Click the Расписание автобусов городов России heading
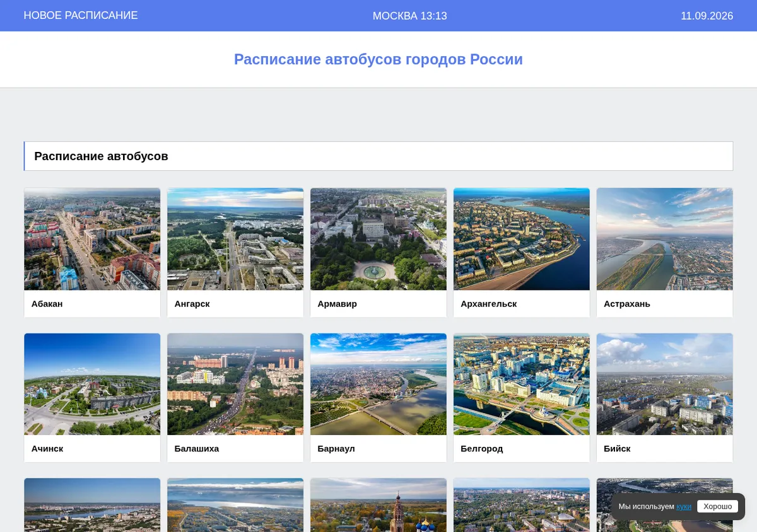 [378, 59]
